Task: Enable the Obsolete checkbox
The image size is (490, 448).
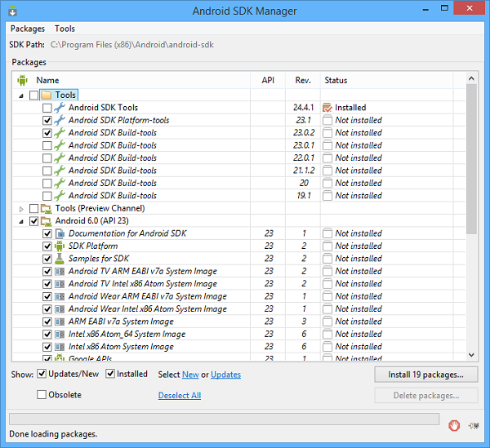Action: tap(42, 395)
